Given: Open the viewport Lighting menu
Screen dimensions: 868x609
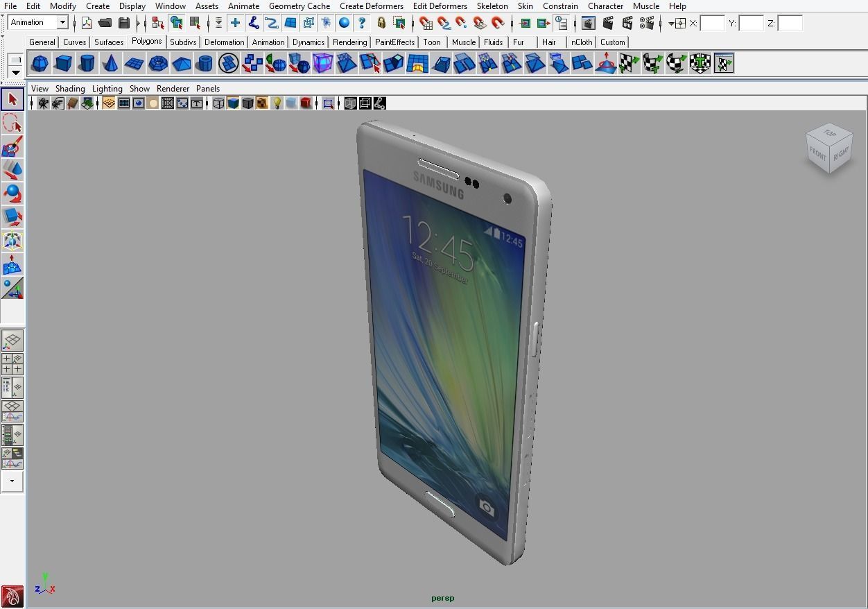Looking at the screenshot, I should tap(107, 89).
